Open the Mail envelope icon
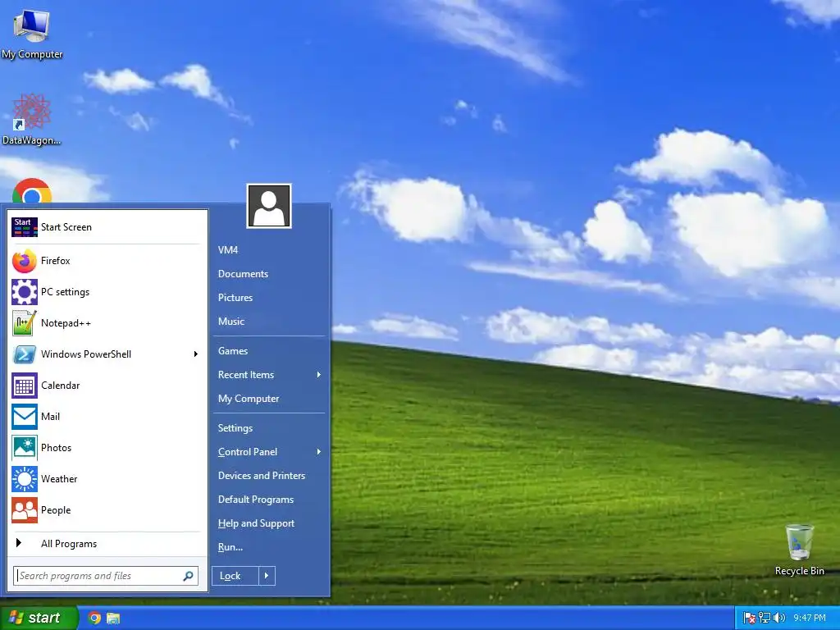840x630 pixels. (x=25, y=416)
